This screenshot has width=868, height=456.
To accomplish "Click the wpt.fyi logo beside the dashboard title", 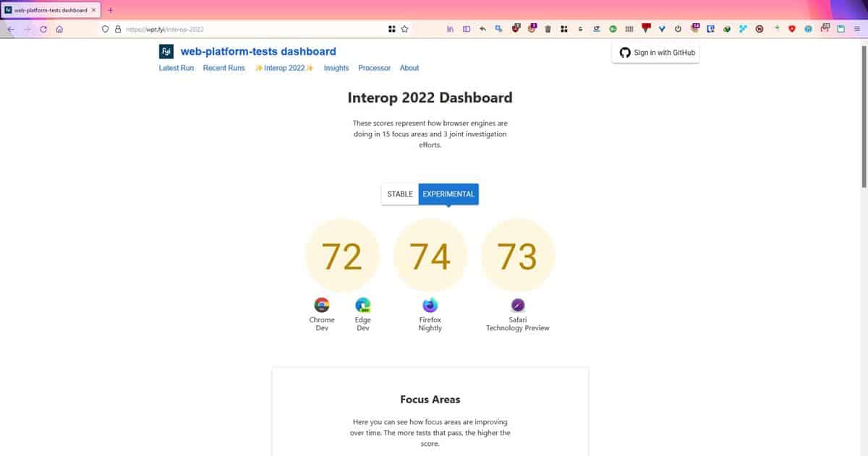I will coord(166,51).
